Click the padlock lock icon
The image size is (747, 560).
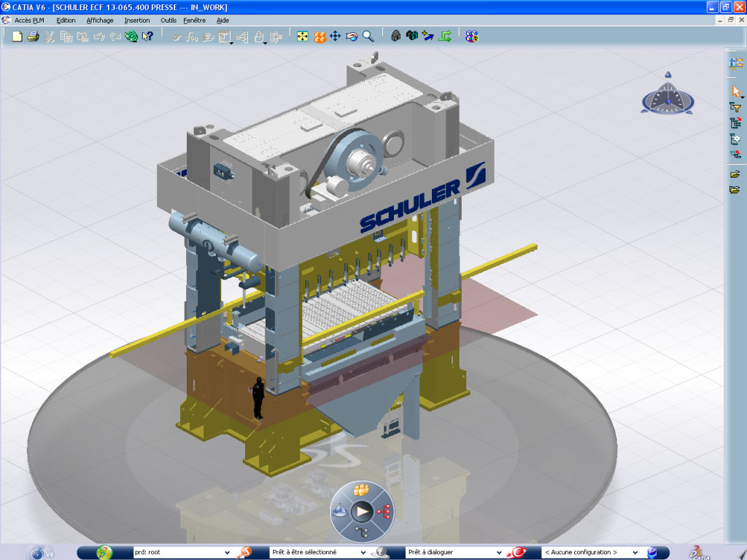(x=395, y=36)
